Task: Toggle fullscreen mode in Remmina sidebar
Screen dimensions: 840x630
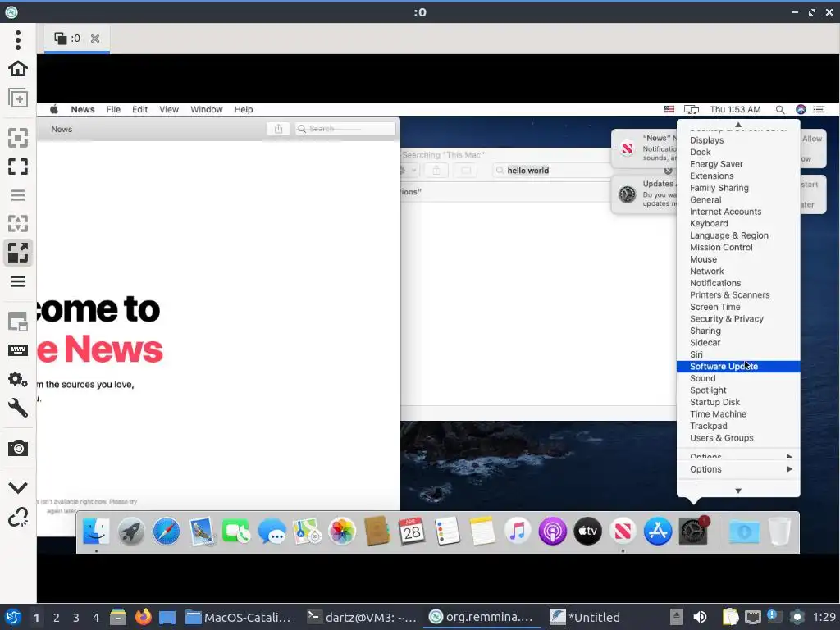Action: click(18, 167)
